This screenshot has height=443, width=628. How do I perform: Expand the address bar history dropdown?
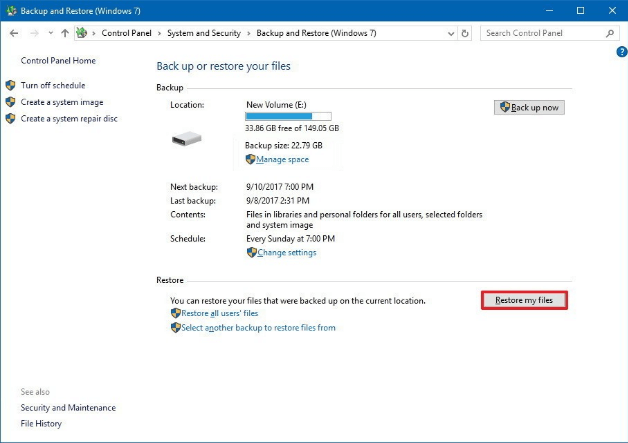(x=451, y=33)
